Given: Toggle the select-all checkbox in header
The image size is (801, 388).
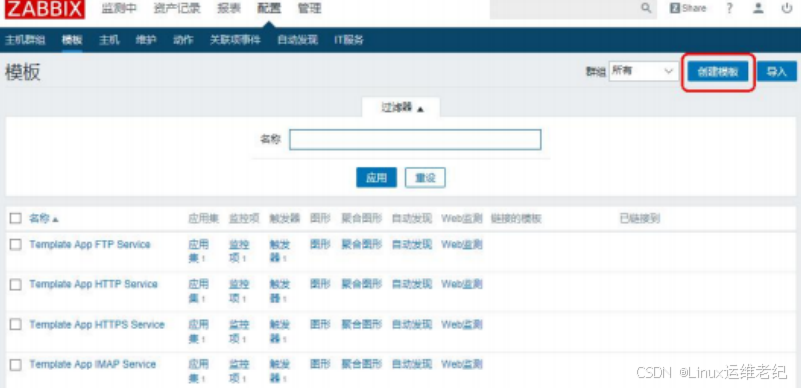Looking at the screenshot, I should [x=16, y=219].
